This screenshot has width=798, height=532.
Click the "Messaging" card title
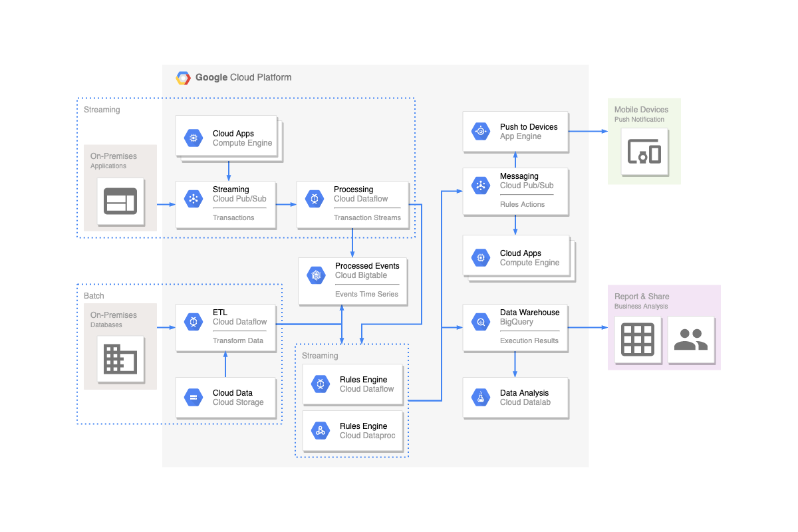tap(519, 176)
